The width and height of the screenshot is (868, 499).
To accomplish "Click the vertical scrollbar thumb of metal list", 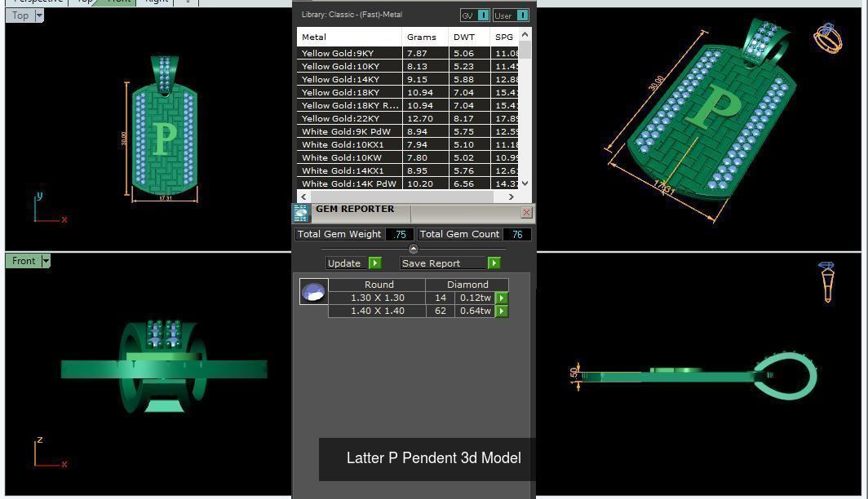I will 525,50.
